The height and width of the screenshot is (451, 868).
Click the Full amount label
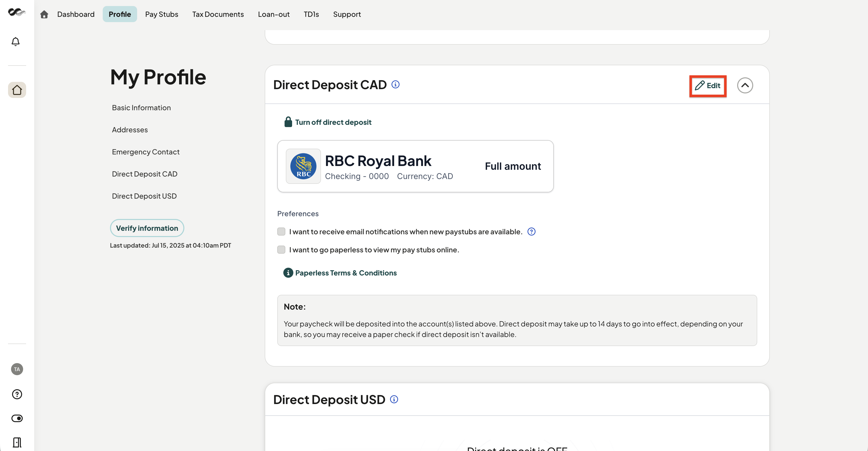click(513, 166)
